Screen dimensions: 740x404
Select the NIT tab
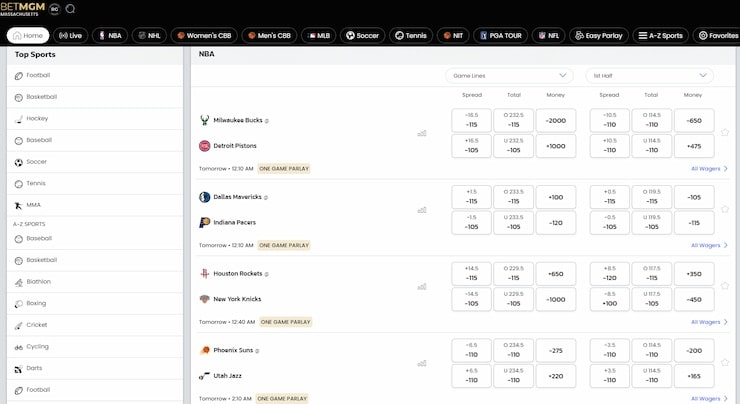(x=453, y=35)
